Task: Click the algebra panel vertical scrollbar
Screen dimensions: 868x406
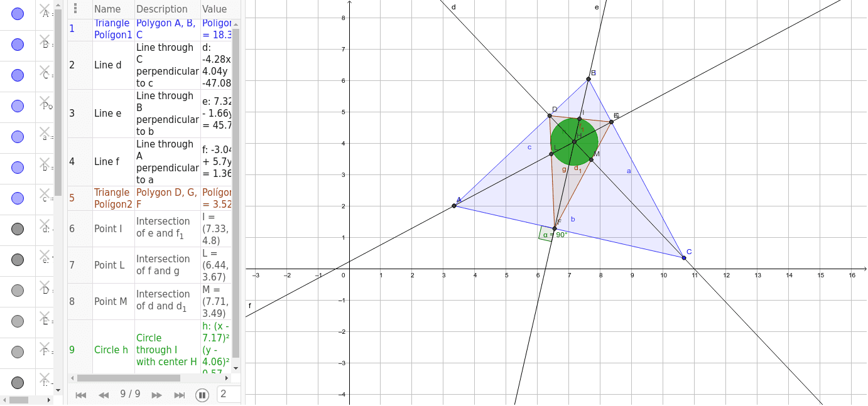Action: (58, 104)
